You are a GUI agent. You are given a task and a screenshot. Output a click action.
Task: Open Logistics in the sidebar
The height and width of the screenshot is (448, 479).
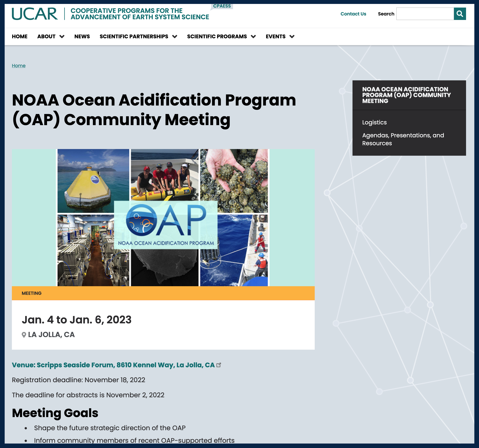374,122
